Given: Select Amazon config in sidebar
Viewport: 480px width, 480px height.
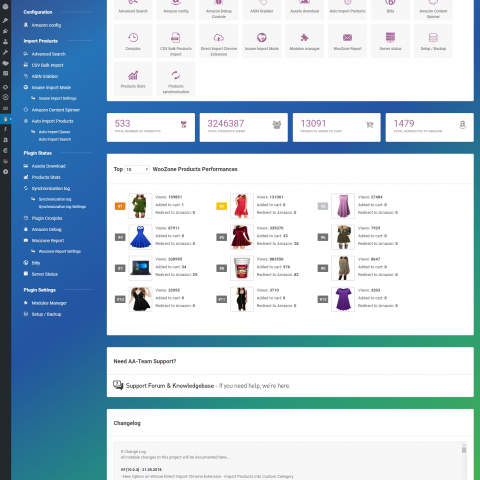Looking at the screenshot, I should point(46,25).
